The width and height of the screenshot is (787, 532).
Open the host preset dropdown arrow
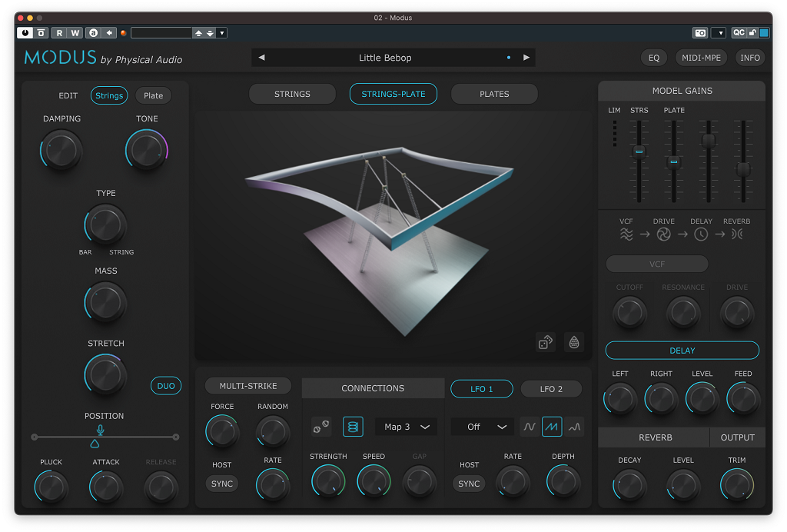point(222,32)
